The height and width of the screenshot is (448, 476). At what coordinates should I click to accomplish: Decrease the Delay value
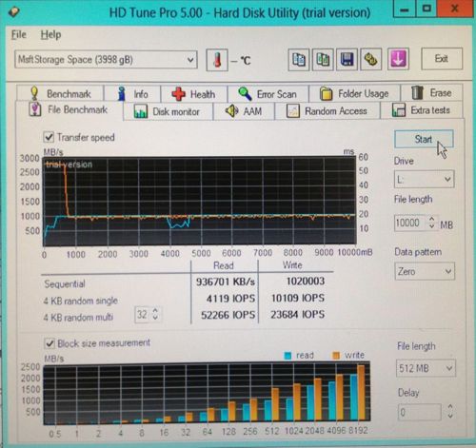pyautogui.click(x=450, y=415)
